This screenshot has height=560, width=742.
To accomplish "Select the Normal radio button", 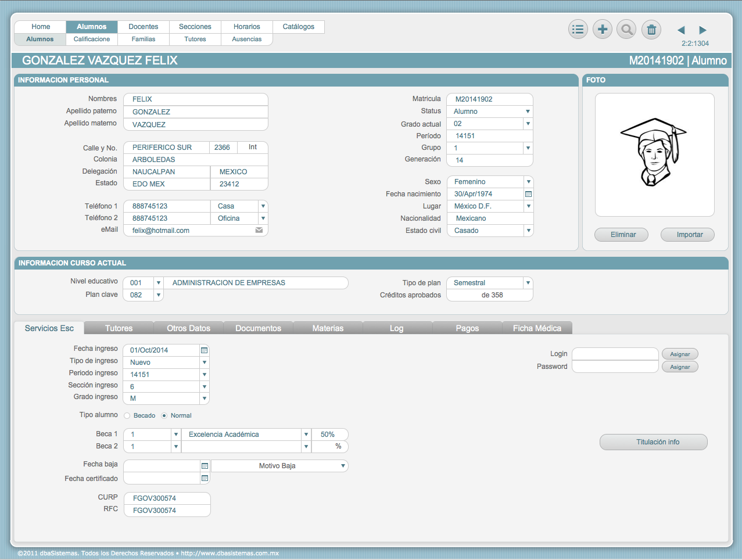I will [164, 416].
